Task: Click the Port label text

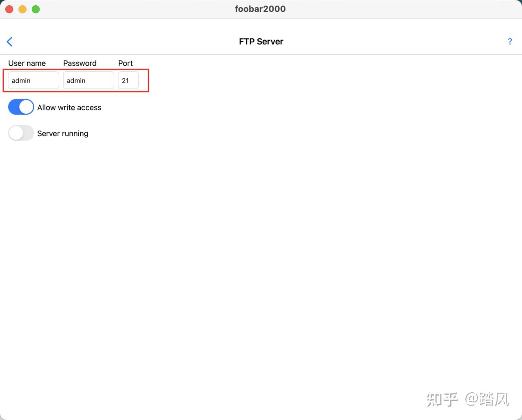Action: [125, 63]
